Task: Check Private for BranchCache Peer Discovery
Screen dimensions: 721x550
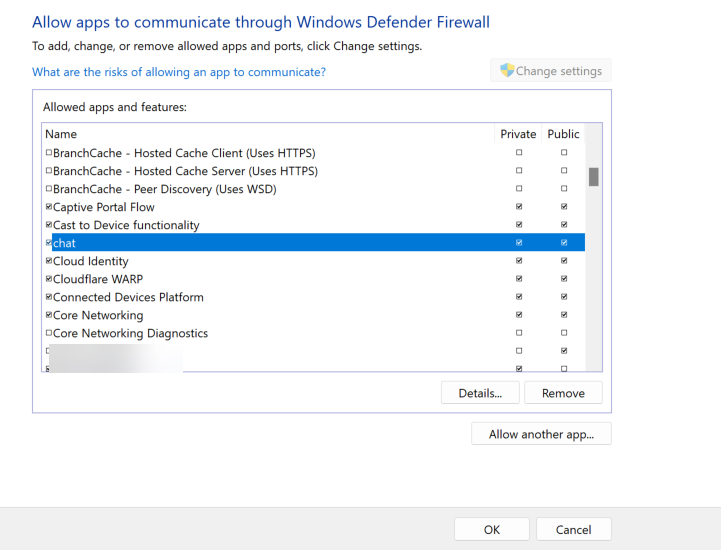Action: click(x=519, y=189)
